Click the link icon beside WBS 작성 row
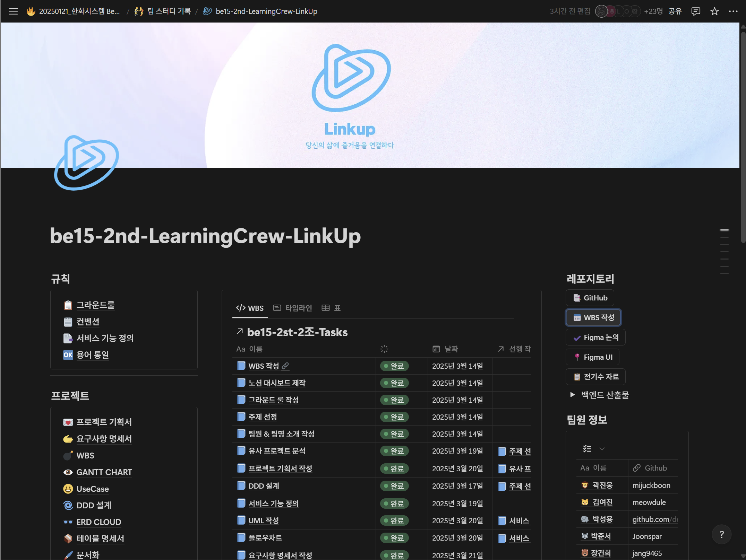Image resolution: width=746 pixels, height=560 pixels. click(x=285, y=366)
